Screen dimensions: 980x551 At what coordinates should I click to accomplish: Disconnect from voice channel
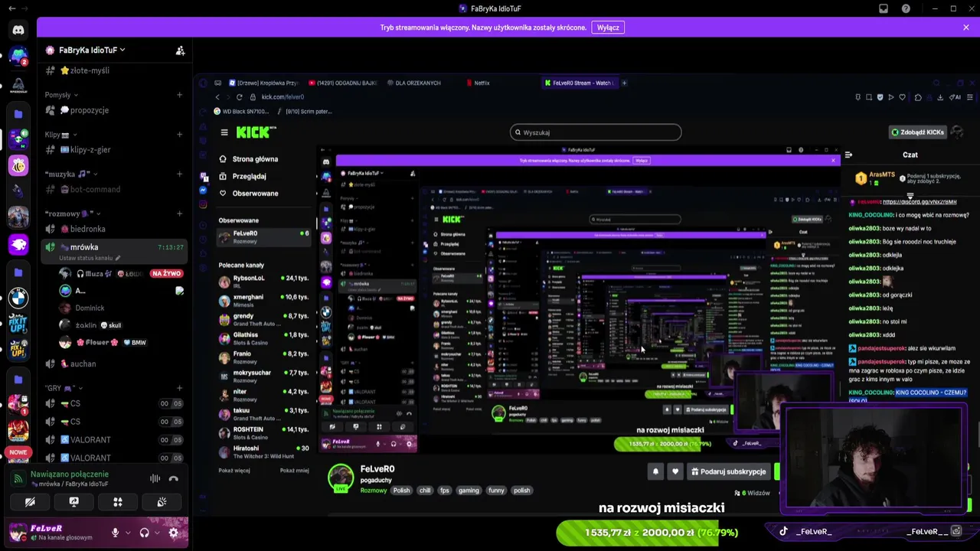click(x=173, y=478)
